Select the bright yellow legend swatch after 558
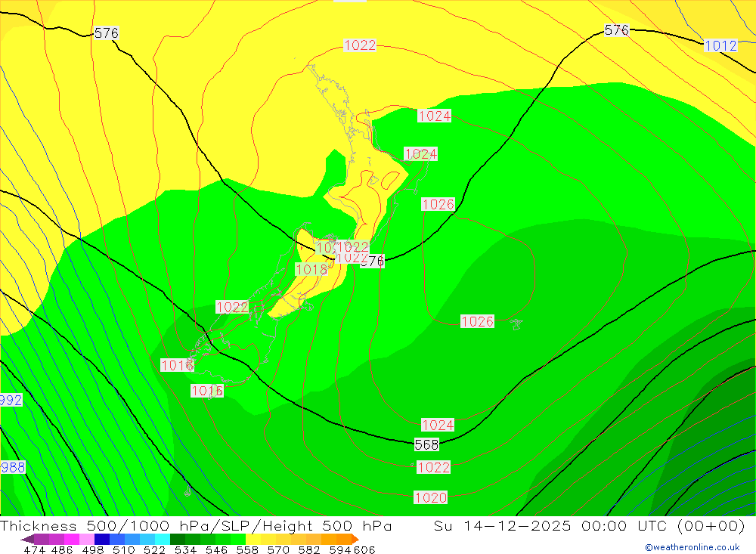Screen dimensions: 756x554 (x=253, y=539)
